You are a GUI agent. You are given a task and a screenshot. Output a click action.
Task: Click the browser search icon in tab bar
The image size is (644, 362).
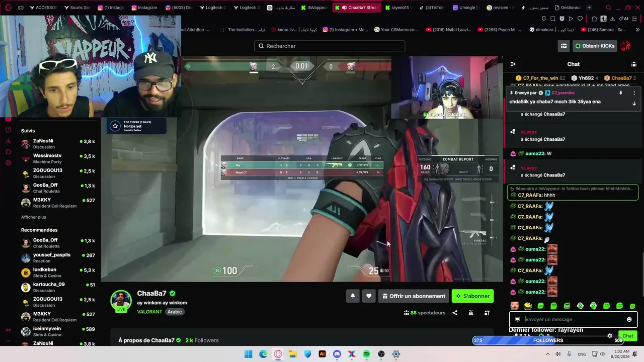pos(608,8)
